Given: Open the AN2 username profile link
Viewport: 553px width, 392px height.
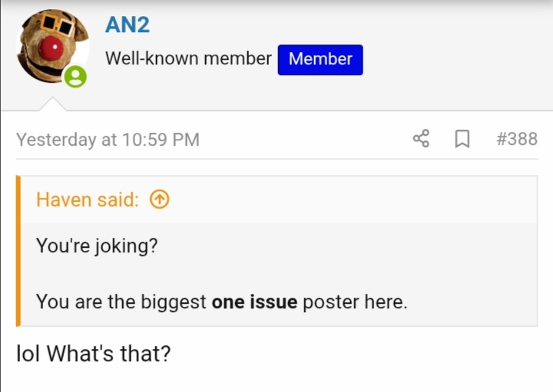Looking at the screenshot, I should coord(127,25).
